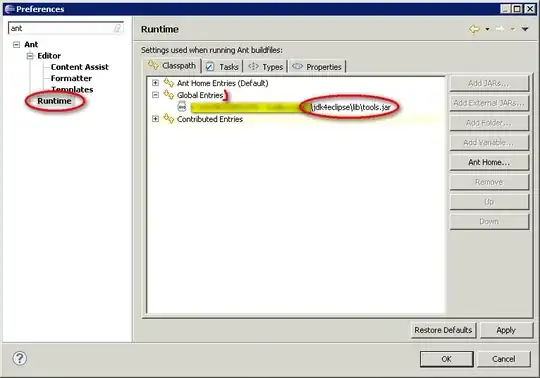Viewport: 540px width, 378px height.
Task: Open the Types tab
Action: point(266,66)
